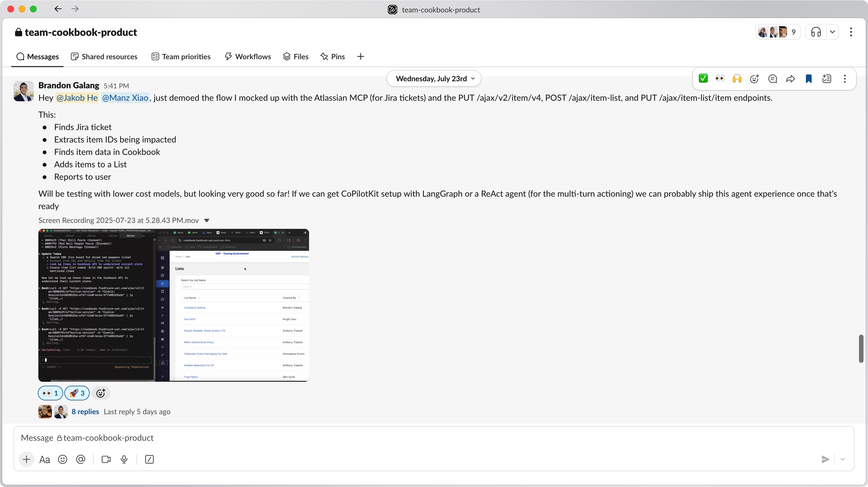Viewport: 868px width, 487px height.
Task: Expand huddle options chevron
Action: (x=833, y=32)
